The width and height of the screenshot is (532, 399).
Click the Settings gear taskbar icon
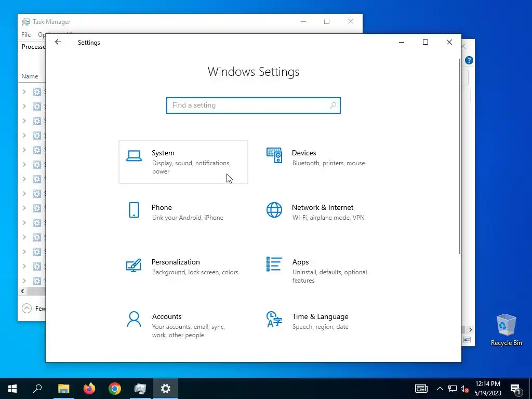[x=166, y=389]
